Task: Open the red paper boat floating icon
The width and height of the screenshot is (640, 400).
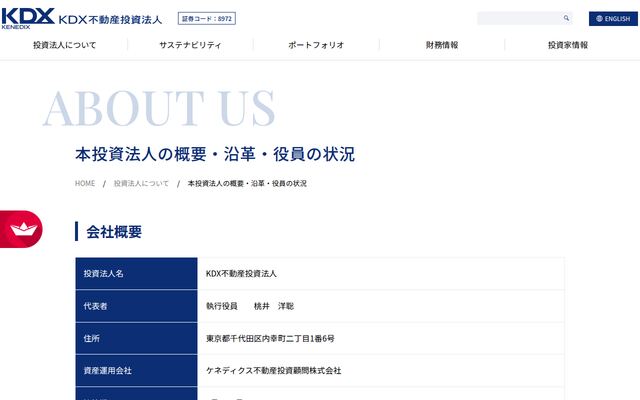Action: 21,229
